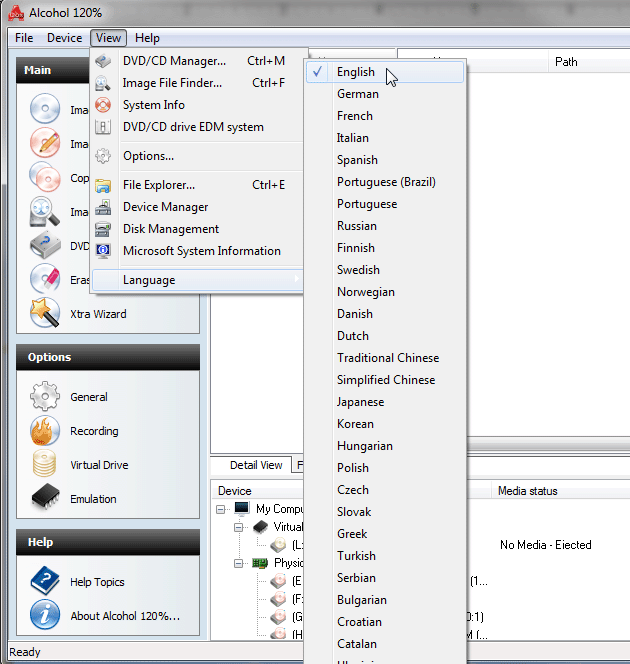Click the Microsoft System Information icon
The width and height of the screenshot is (630, 664).
point(103,251)
